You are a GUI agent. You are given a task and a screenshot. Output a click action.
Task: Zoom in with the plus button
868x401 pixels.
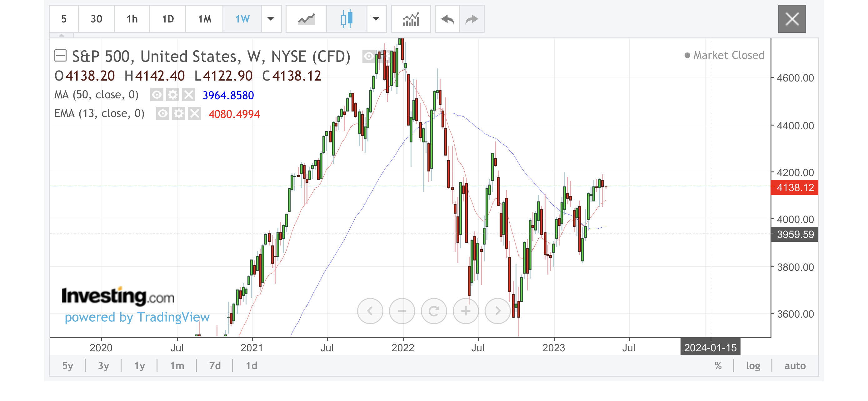(466, 311)
